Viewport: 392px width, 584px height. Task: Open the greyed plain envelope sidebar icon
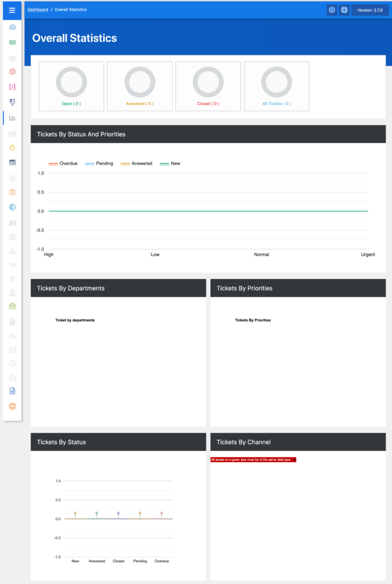click(x=13, y=350)
